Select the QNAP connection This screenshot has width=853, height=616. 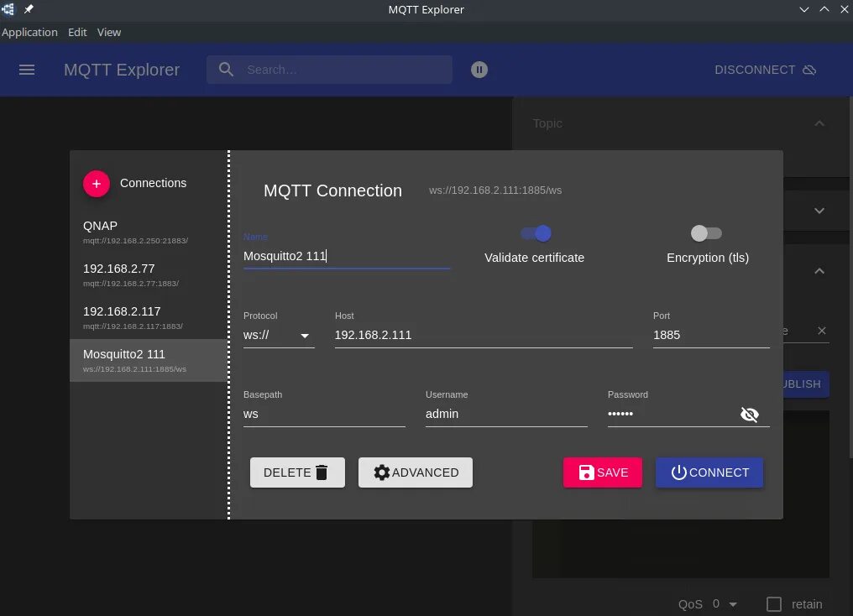[149, 232]
